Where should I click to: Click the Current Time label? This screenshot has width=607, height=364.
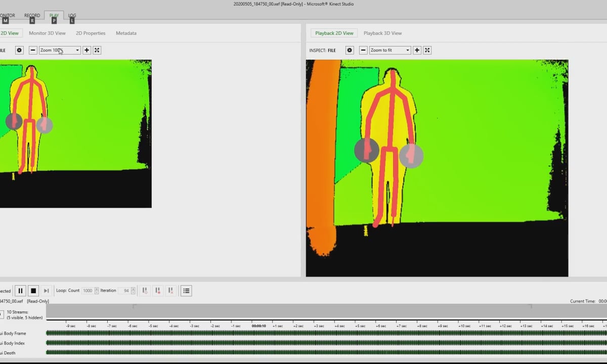click(x=583, y=301)
